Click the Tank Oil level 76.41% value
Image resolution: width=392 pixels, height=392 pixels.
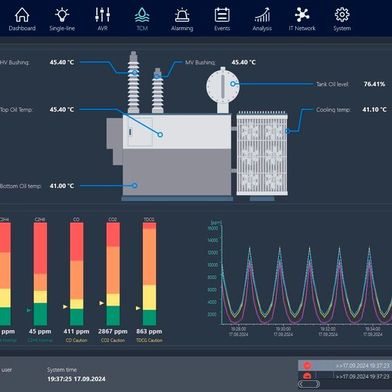[374, 84]
